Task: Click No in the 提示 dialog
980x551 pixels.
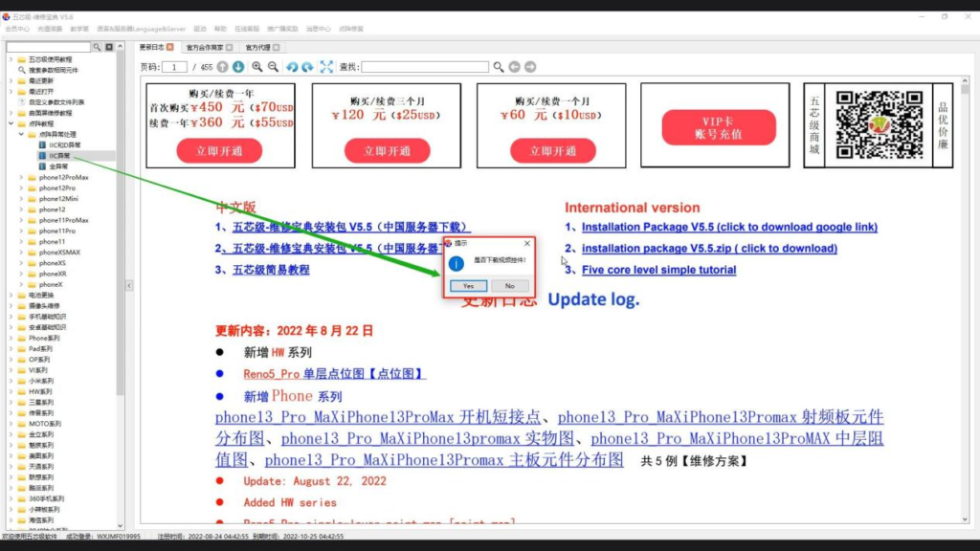Action: pyautogui.click(x=510, y=286)
